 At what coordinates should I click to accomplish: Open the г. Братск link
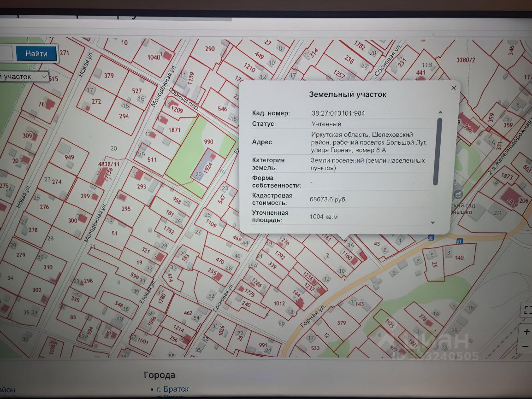click(x=172, y=389)
